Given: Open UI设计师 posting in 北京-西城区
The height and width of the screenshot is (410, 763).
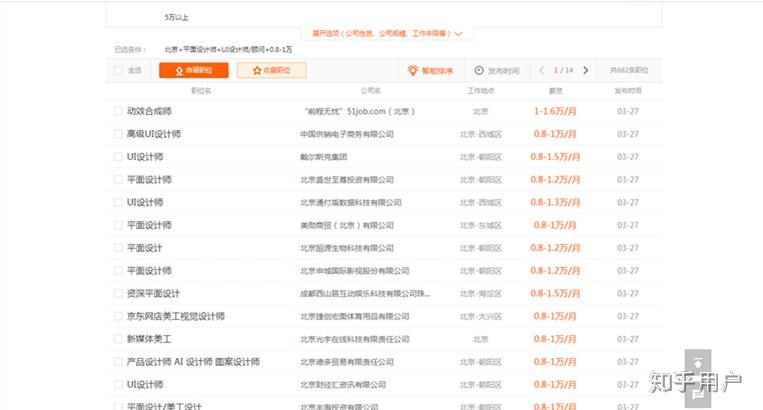Looking at the screenshot, I should (x=145, y=202).
